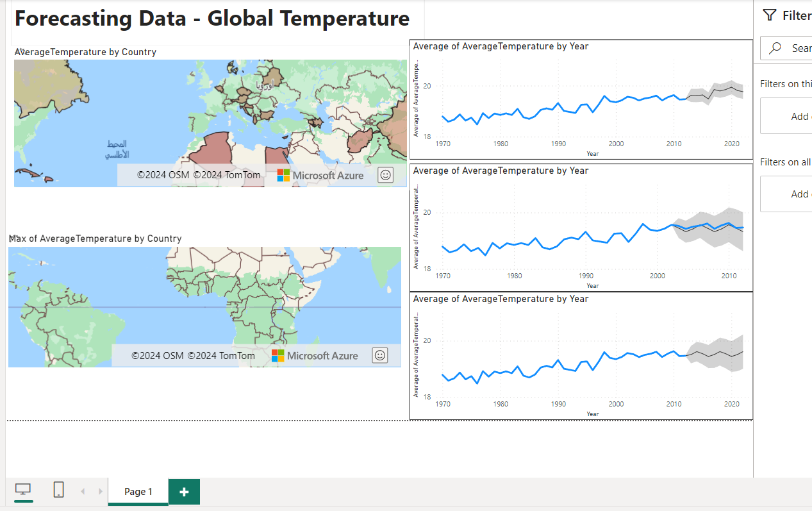812x511 pixels.
Task: Click ©2024 OSM link on top map
Action: click(163, 175)
